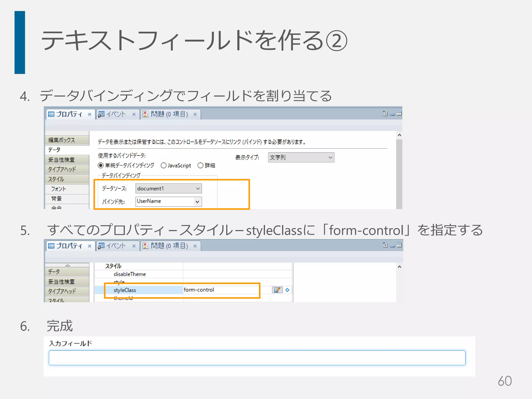Select the JavaScript radio button

[163, 165]
